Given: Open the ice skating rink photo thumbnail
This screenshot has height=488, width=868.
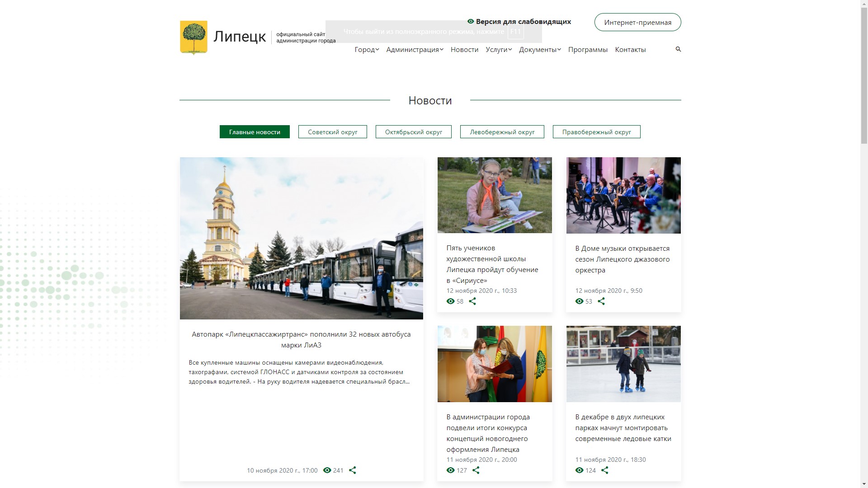Looking at the screenshot, I should pos(623,364).
